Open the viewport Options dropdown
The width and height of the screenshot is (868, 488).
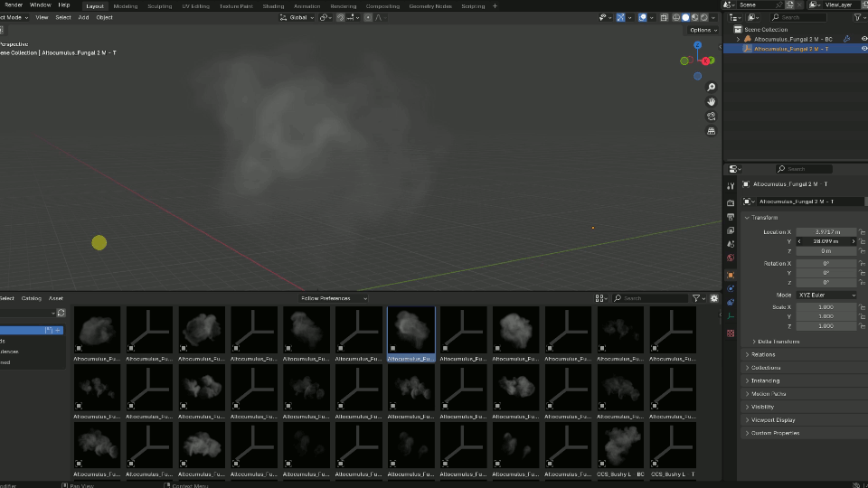703,30
